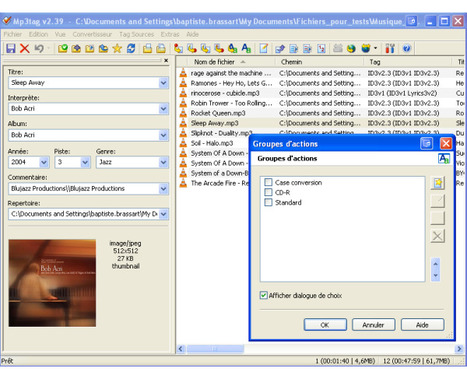Open the Vue menu
This screenshot has width=467, height=379.
[60, 34]
